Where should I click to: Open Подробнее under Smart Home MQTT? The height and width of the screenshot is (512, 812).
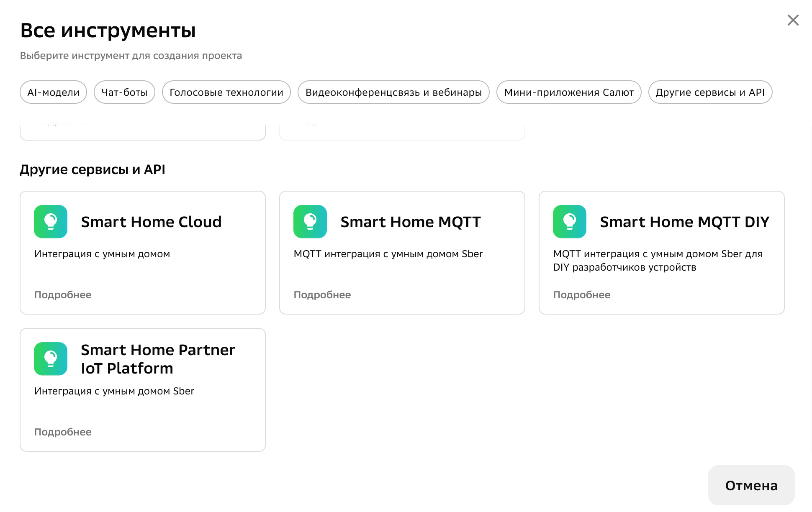[x=322, y=294]
